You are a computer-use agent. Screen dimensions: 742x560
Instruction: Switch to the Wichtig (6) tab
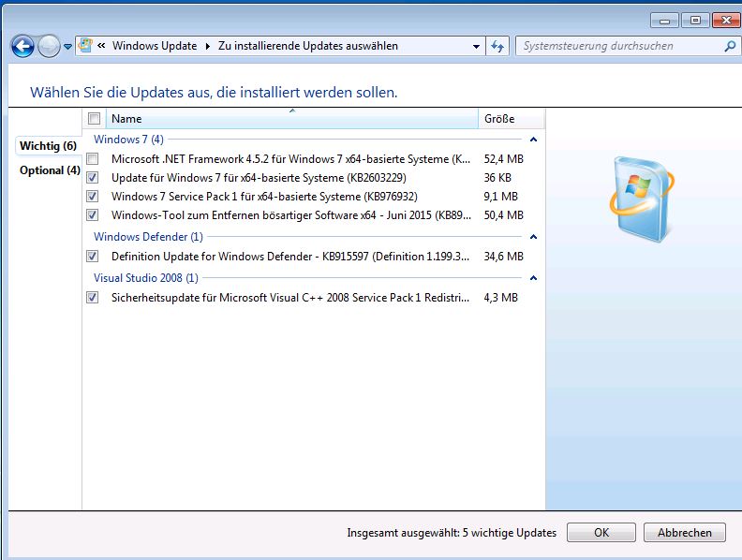click(48, 146)
